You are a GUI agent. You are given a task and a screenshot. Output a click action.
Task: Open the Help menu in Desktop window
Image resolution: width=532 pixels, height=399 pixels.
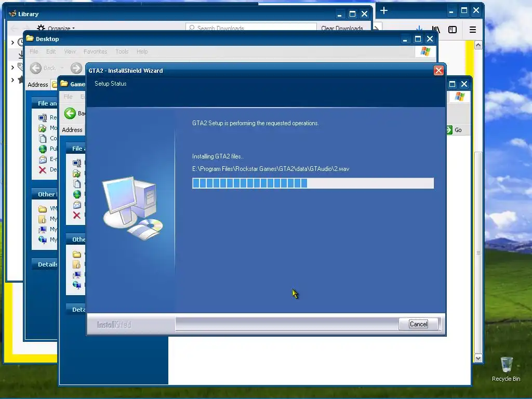pyautogui.click(x=142, y=51)
